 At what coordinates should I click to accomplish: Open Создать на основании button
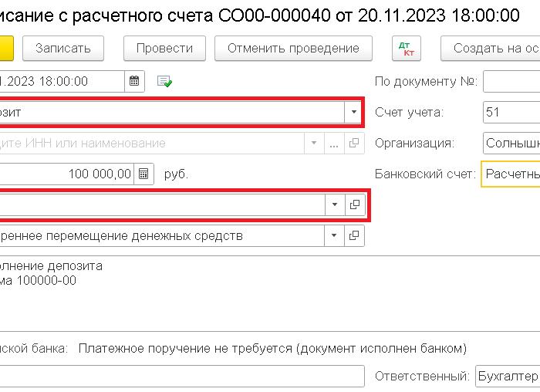[491, 48]
